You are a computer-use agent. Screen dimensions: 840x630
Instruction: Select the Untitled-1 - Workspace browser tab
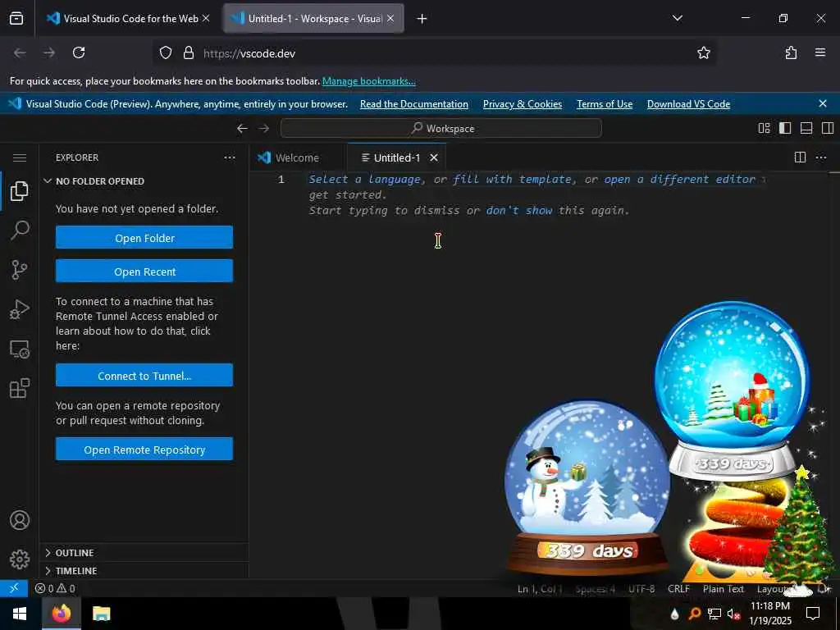(313, 19)
